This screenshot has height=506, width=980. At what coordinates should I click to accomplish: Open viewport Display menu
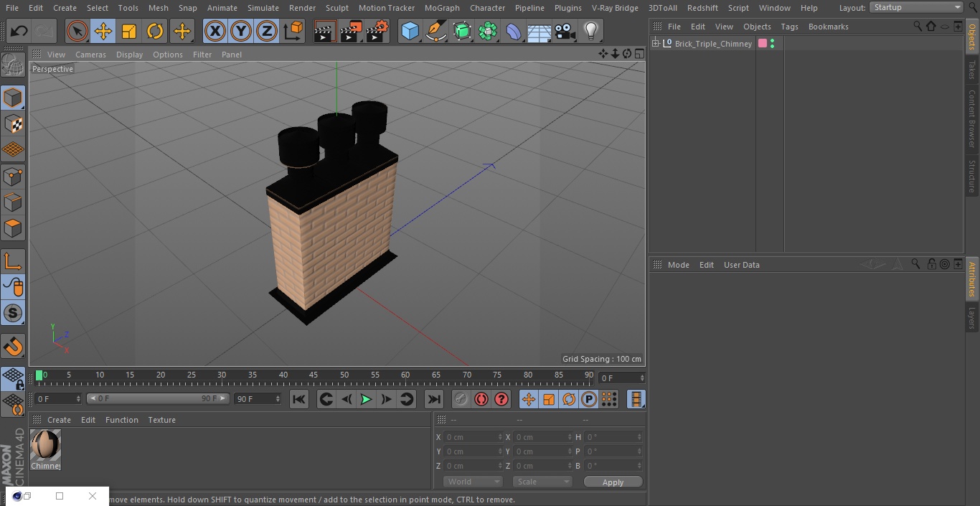129,55
